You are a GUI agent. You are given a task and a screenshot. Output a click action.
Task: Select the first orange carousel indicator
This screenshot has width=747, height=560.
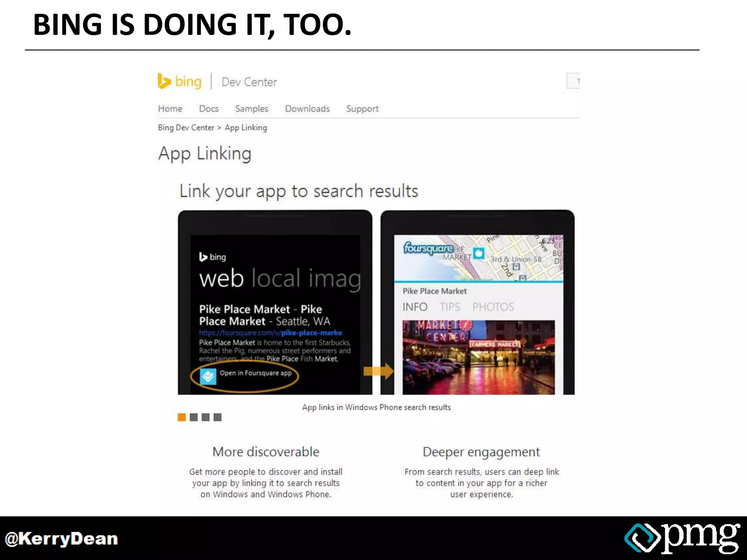[x=182, y=417]
